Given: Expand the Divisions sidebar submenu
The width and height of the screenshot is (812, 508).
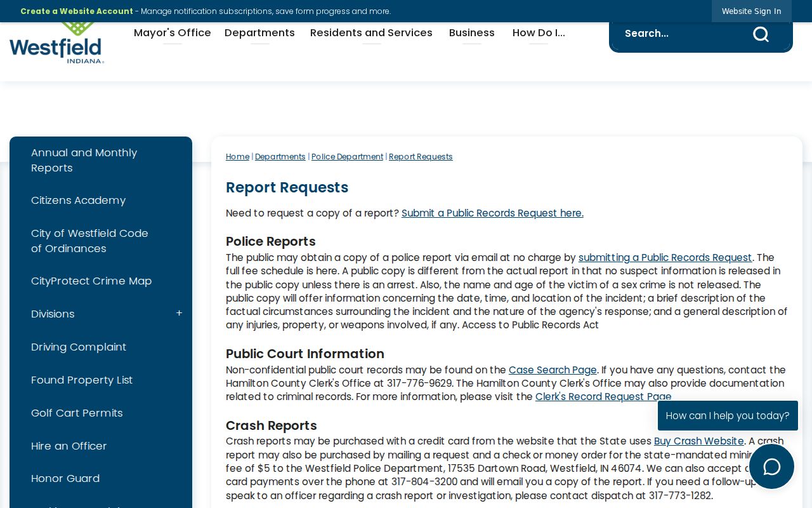Looking at the screenshot, I should pos(179,314).
